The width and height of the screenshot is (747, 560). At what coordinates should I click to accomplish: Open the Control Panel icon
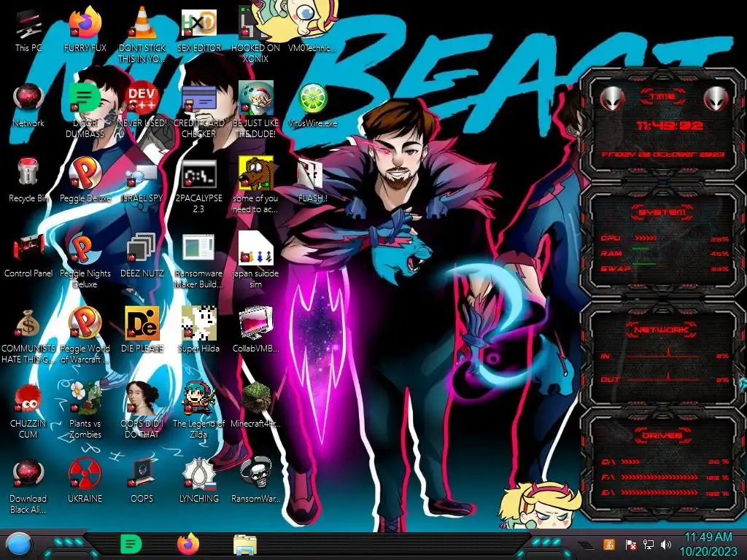pos(28,256)
